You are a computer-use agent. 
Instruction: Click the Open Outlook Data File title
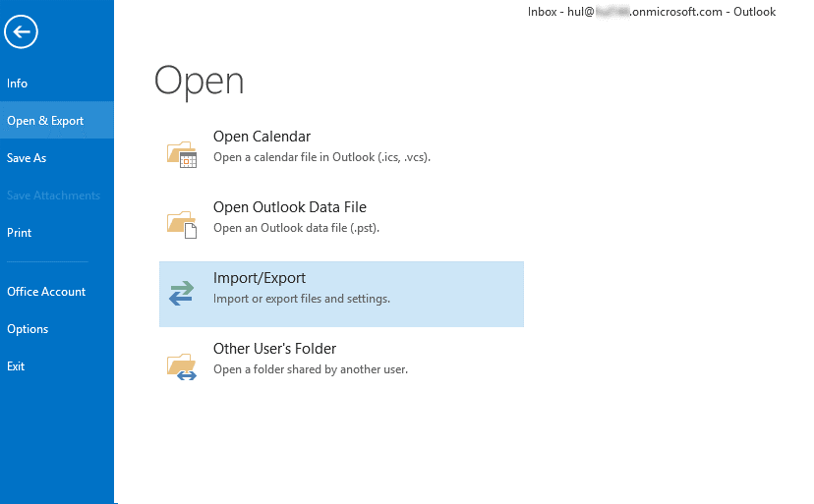(x=289, y=207)
